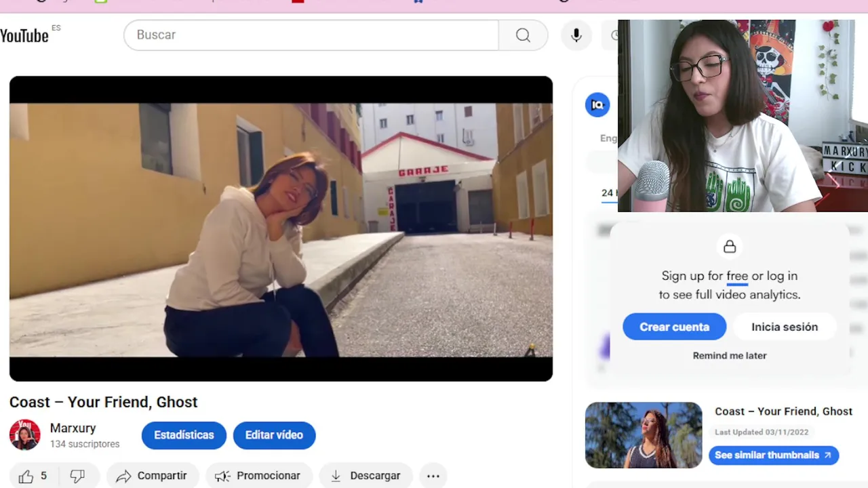Click the Remind me later link
The width and height of the screenshot is (868, 488).
pos(730,355)
